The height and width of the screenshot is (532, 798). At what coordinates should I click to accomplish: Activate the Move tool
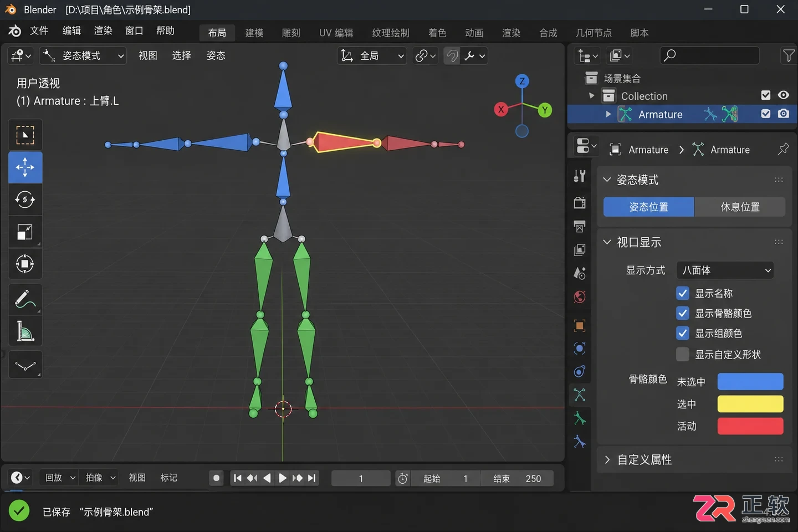point(25,167)
